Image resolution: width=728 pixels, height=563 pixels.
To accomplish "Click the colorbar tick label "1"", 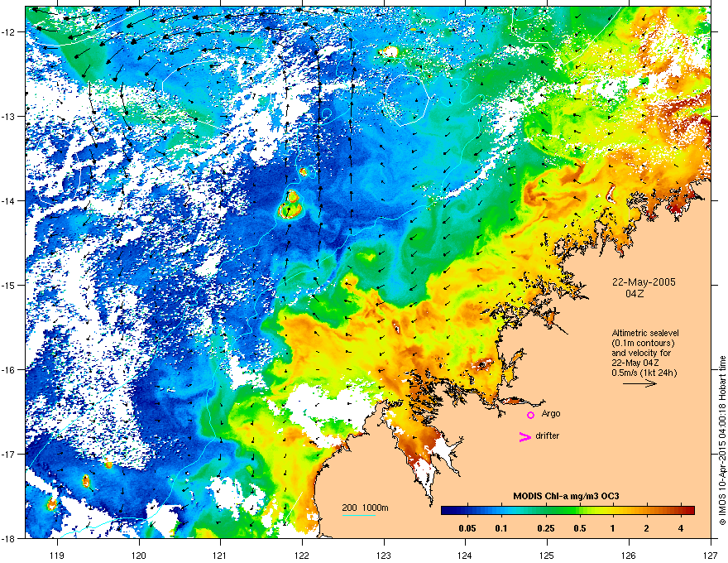I will pyautogui.click(x=613, y=528).
